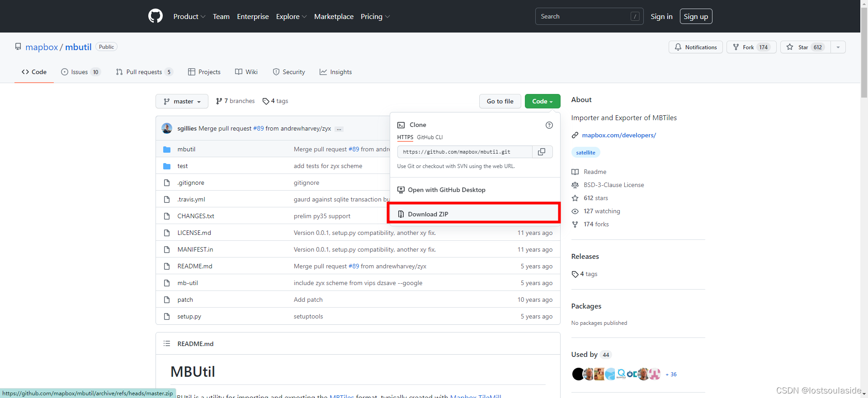
Task: Click the eye icon beside 127 watching
Action: click(x=575, y=211)
